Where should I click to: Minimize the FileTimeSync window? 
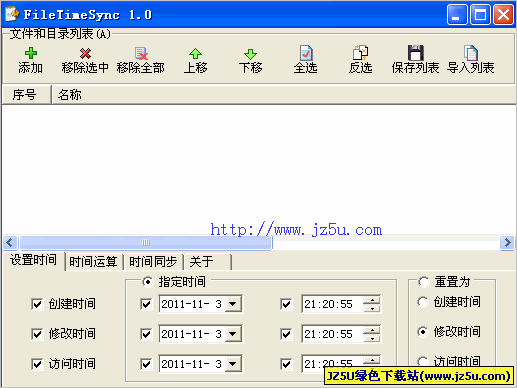[457, 14]
